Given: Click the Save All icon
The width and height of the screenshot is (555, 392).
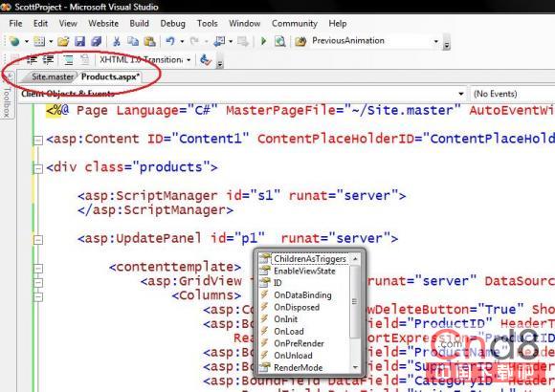Looking at the screenshot, I should click(97, 41).
